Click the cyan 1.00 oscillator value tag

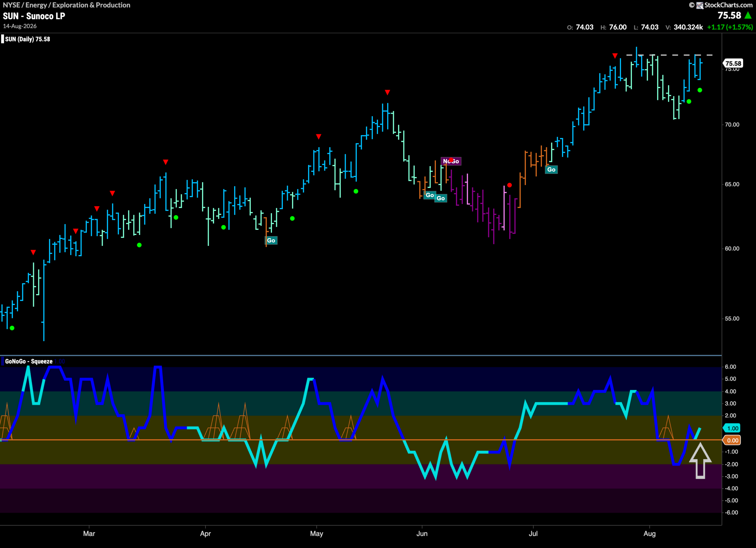point(732,428)
